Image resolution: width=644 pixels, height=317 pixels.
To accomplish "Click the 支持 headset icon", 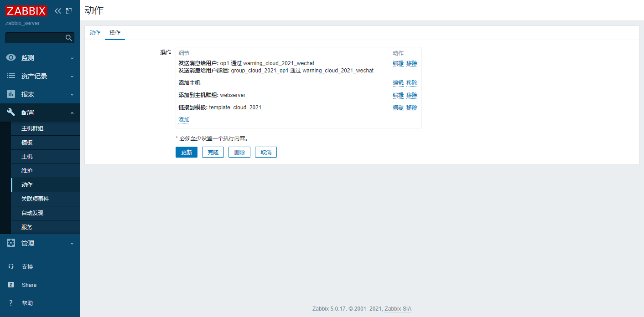I will [x=11, y=267].
